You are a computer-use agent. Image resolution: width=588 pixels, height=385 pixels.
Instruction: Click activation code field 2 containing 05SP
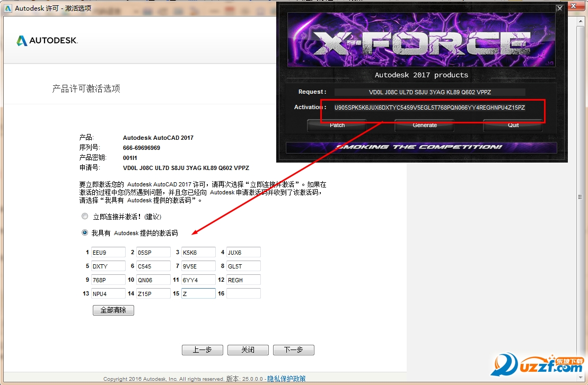click(153, 253)
